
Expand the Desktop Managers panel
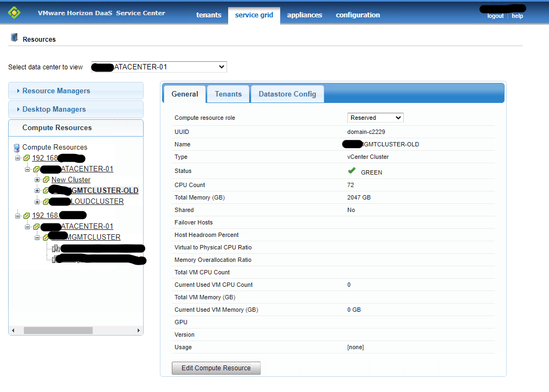tap(76, 110)
